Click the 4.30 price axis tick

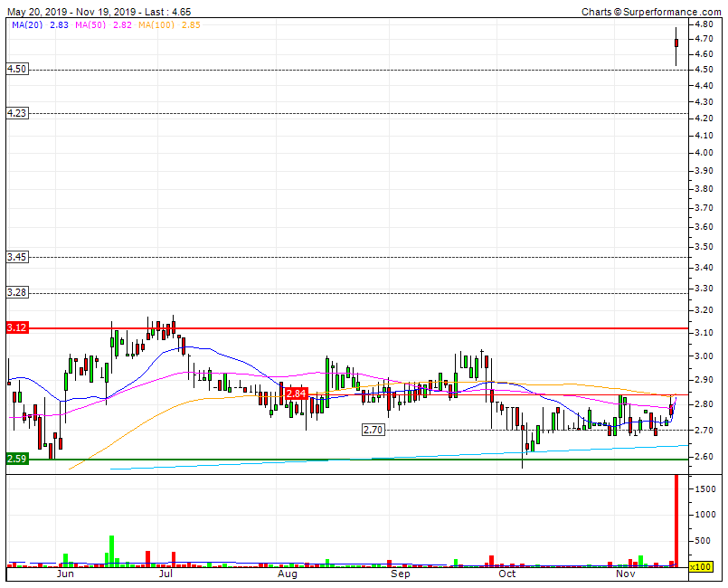click(x=704, y=101)
